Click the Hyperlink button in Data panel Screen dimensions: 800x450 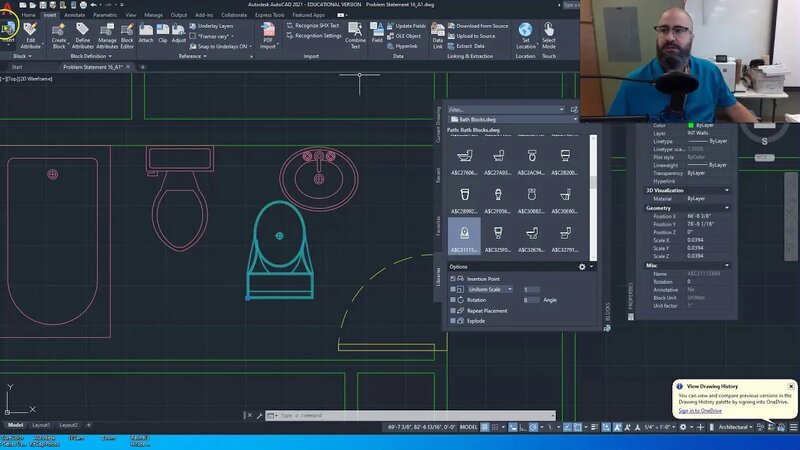pos(402,46)
